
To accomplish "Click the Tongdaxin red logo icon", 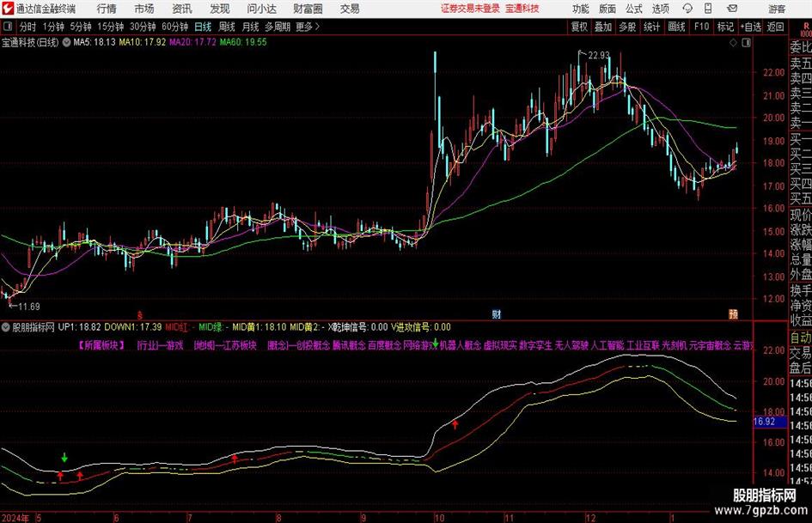I will coord(7,9).
